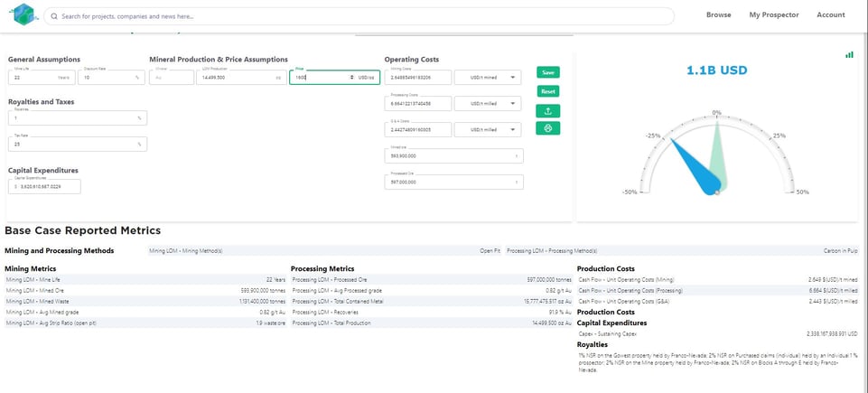Select the Capital Expenditures input field
The width and height of the screenshot is (868, 393).
tap(45, 186)
